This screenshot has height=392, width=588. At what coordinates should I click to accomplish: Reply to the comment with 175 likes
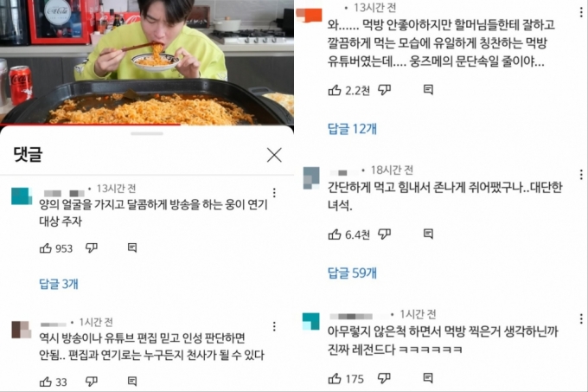(x=428, y=378)
